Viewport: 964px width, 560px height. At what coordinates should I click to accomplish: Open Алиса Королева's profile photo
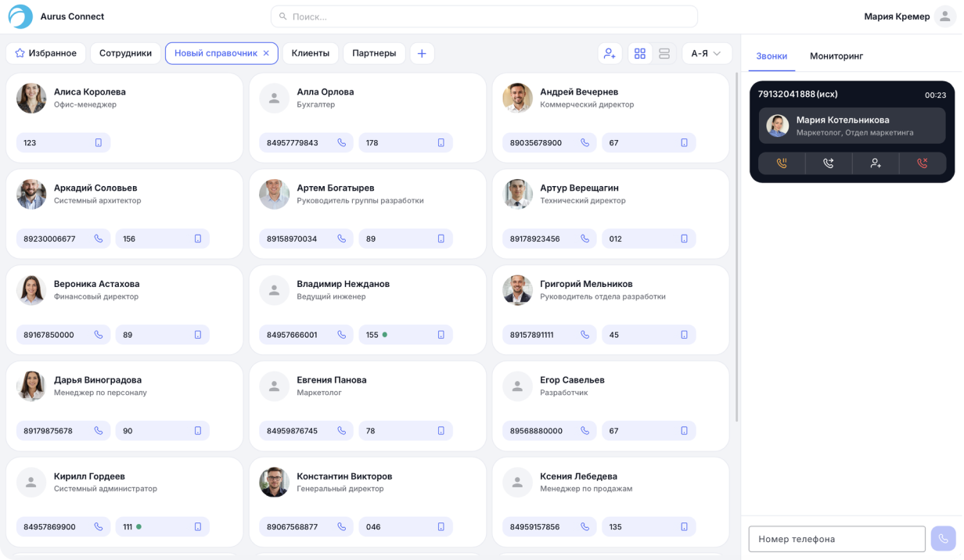click(31, 99)
